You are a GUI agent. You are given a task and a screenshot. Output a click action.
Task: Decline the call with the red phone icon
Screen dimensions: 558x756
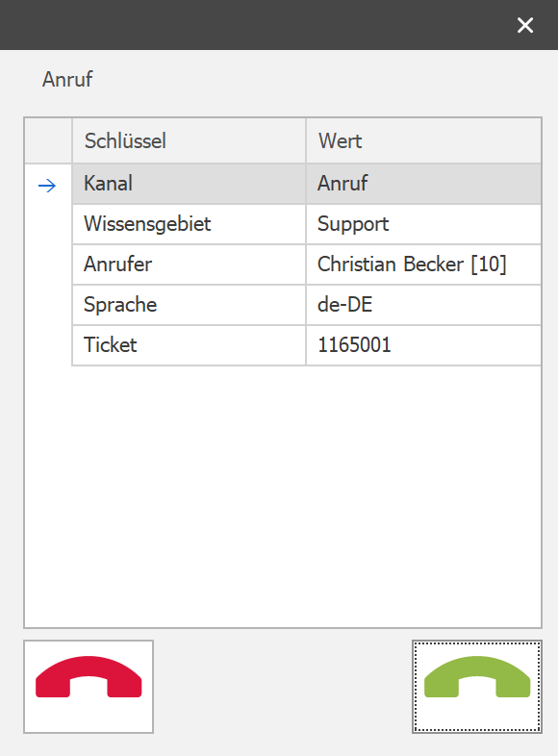(x=89, y=687)
